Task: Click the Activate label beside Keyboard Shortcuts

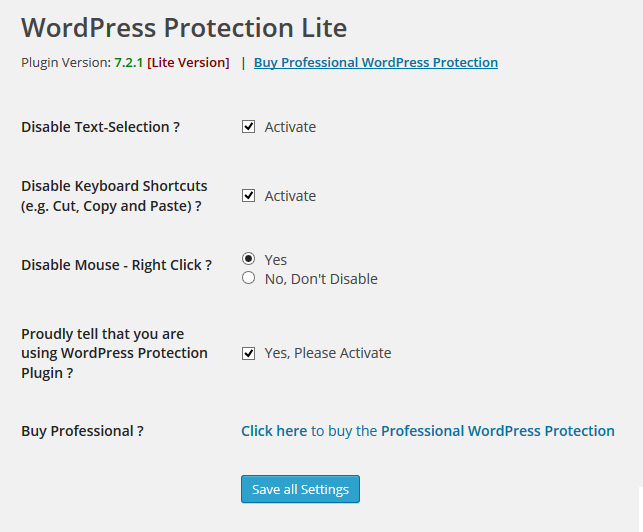Action: [x=290, y=196]
